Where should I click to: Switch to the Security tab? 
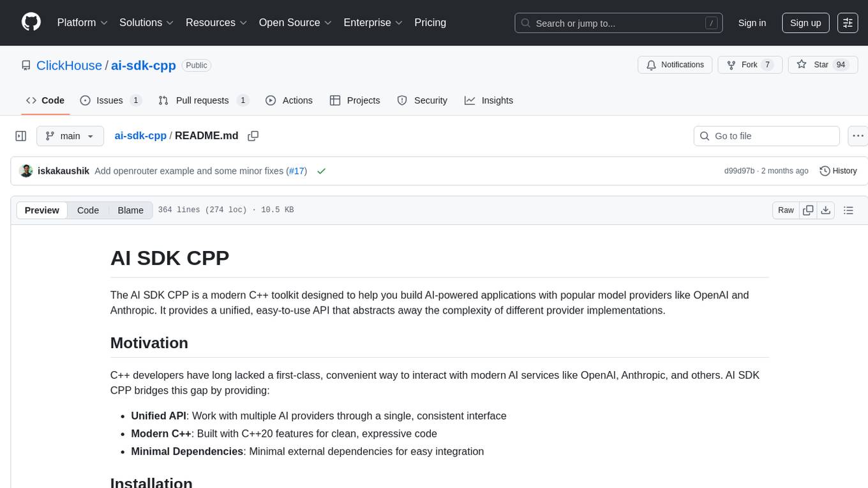(423, 100)
